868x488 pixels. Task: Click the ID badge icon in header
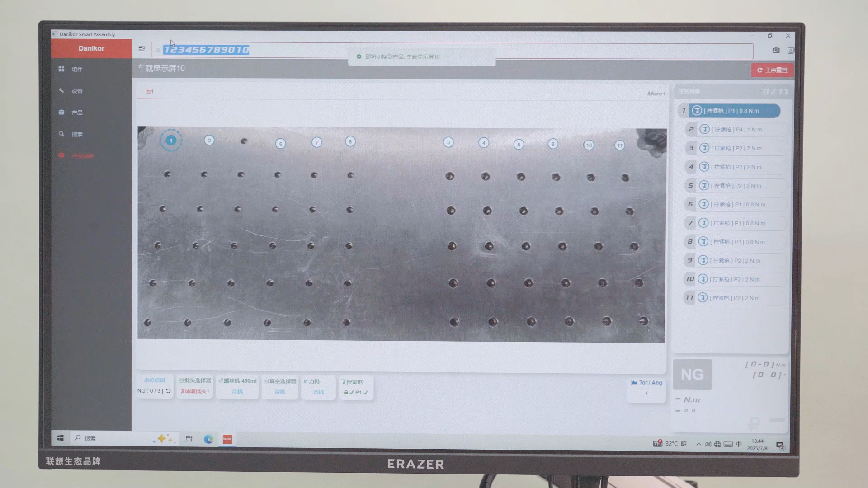click(776, 50)
